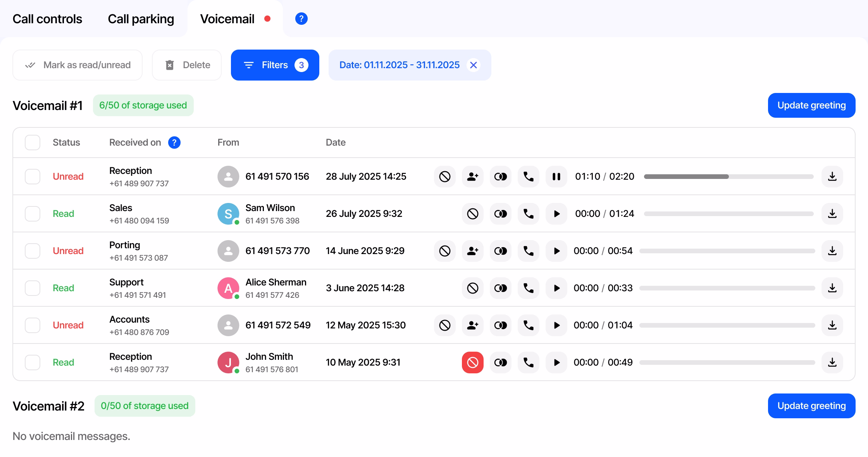Toggle the select-all checkbox in the header
The width and height of the screenshot is (868, 457).
(33, 143)
